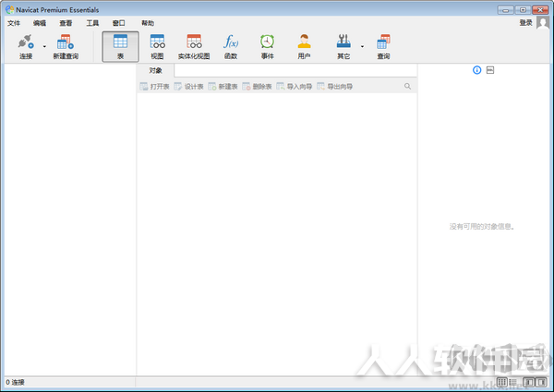This screenshot has width=554, height=392.
Task: Toggle the right information pane
Action: coord(541,382)
